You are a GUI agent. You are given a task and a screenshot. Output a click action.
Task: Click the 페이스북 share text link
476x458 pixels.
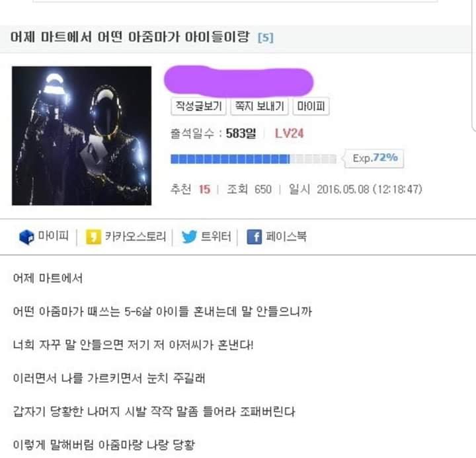pos(286,237)
